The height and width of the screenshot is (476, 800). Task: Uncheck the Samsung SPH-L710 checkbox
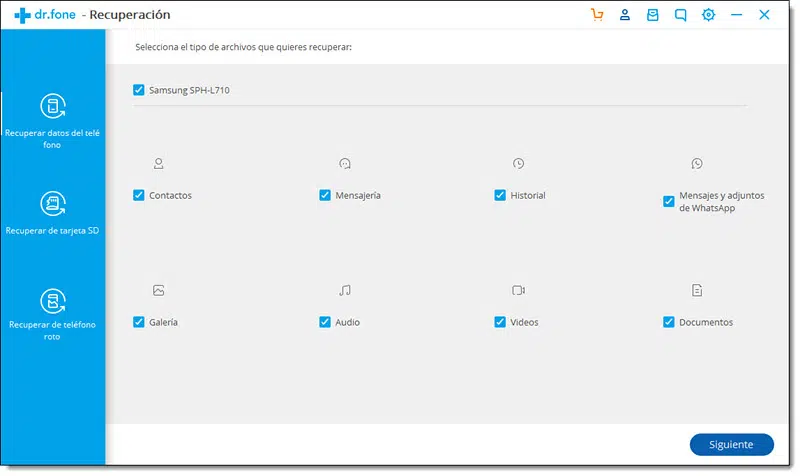point(138,90)
